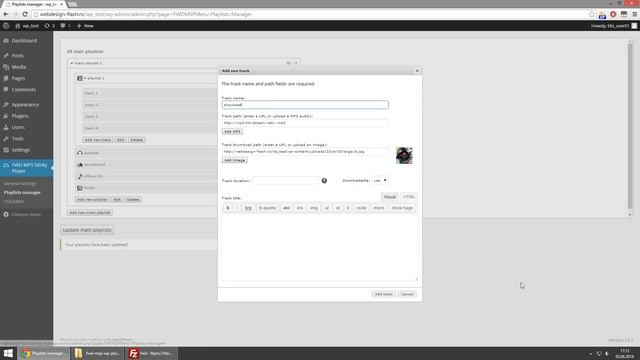The image size is (640, 360).
Task: Open the file explorer taskbar item
Action: (x=97, y=353)
